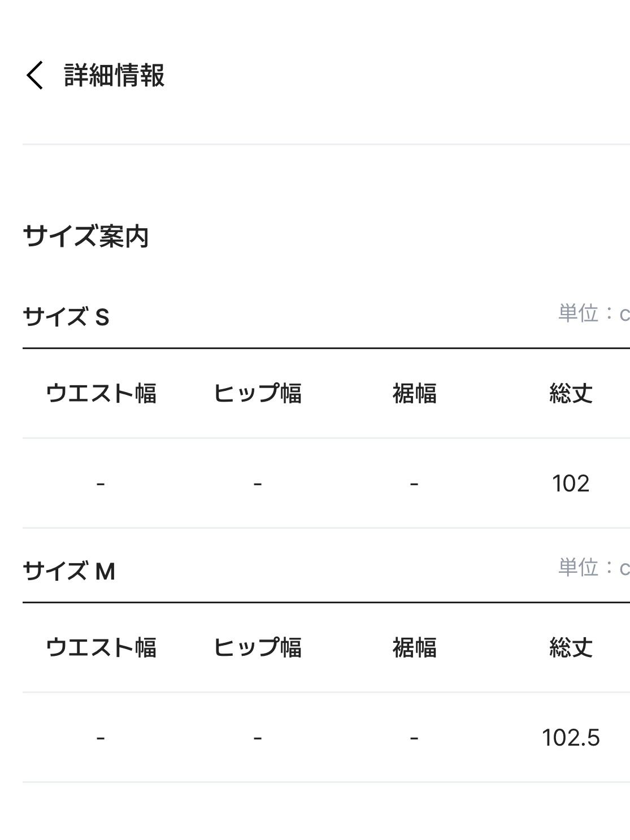This screenshot has height=840, width=630.
Task: Tap the back arrow icon
Action: pyautogui.click(x=34, y=75)
